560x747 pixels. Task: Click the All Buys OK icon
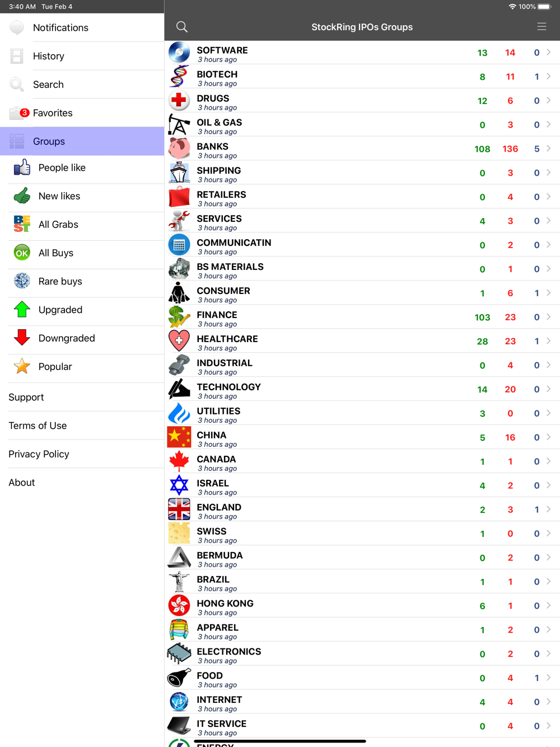(x=22, y=253)
